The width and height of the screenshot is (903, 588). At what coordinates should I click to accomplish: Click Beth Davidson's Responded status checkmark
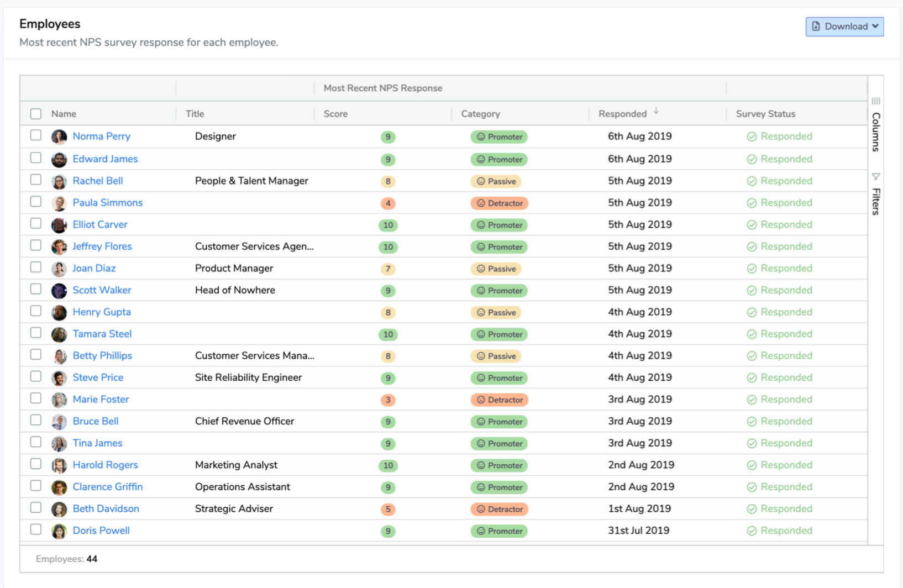point(752,509)
